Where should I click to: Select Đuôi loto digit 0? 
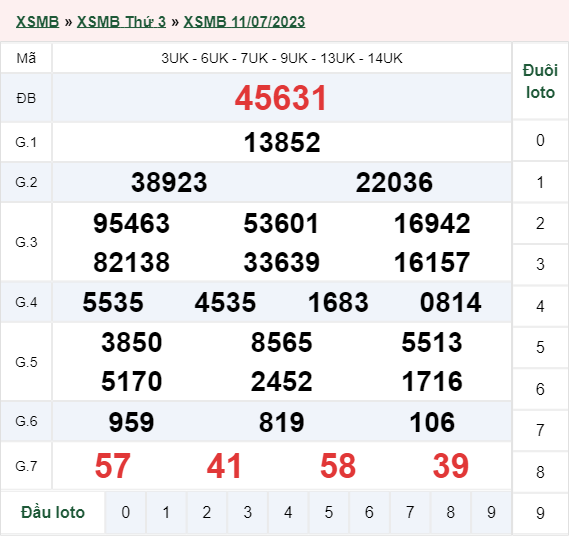(x=540, y=140)
